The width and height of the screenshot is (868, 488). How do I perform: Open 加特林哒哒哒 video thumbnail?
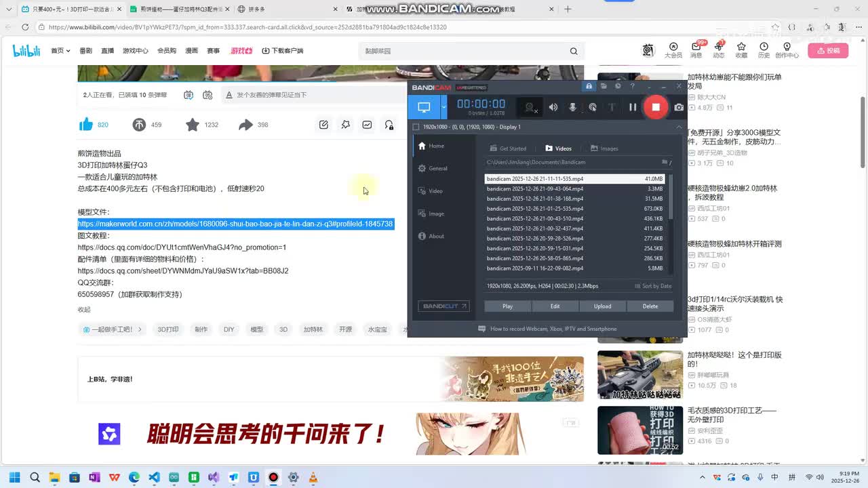tap(640, 375)
